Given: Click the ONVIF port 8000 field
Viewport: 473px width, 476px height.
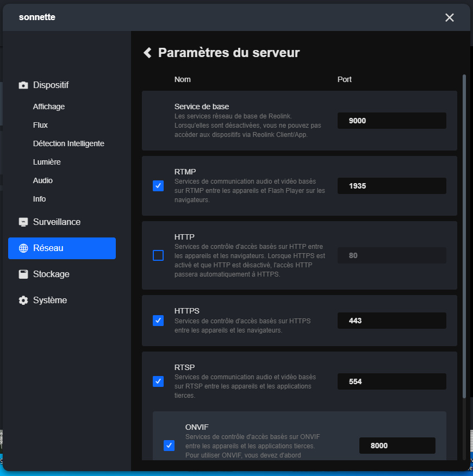Looking at the screenshot, I should (x=397, y=446).
